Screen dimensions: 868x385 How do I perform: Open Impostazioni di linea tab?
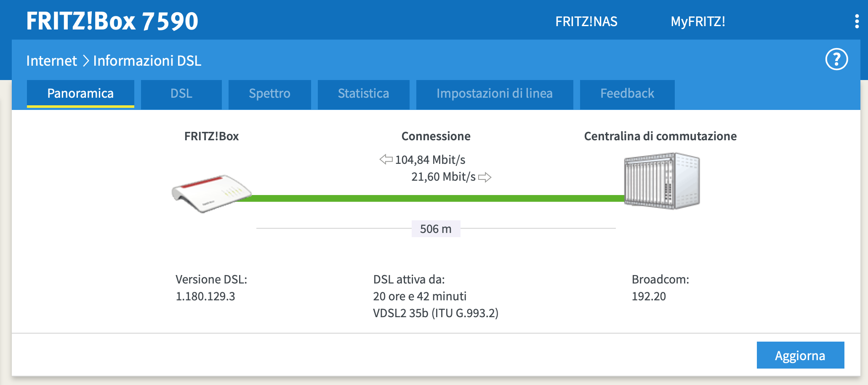point(495,94)
